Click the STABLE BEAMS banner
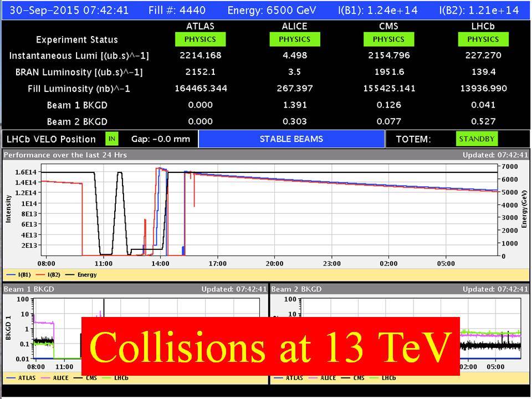 point(291,139)
